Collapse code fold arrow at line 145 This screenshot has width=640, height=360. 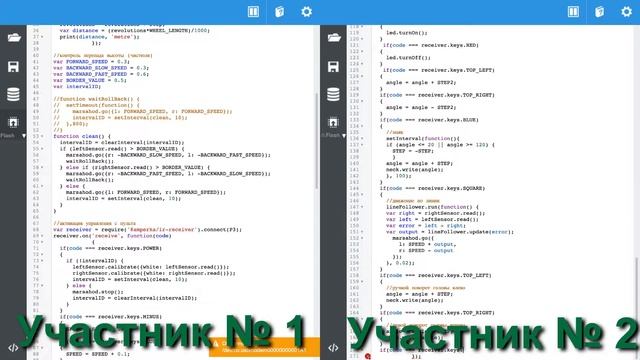[x=362, y=194]
